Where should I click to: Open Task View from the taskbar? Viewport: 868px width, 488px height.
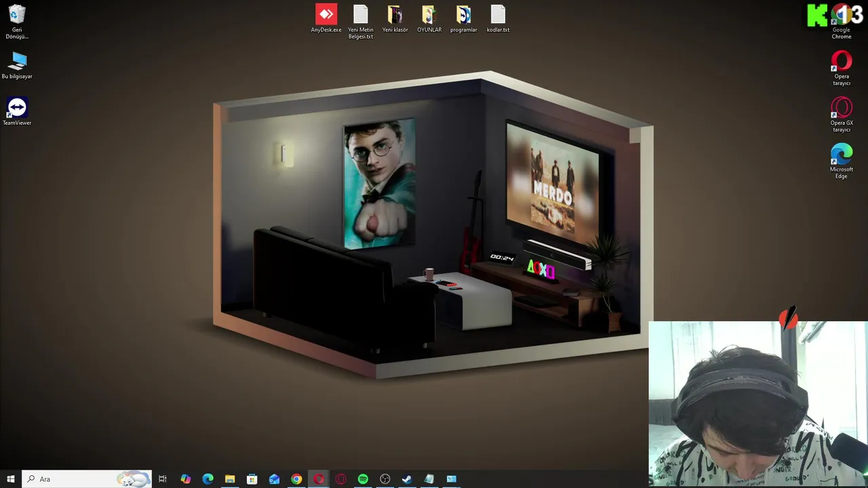coord(163,479)
